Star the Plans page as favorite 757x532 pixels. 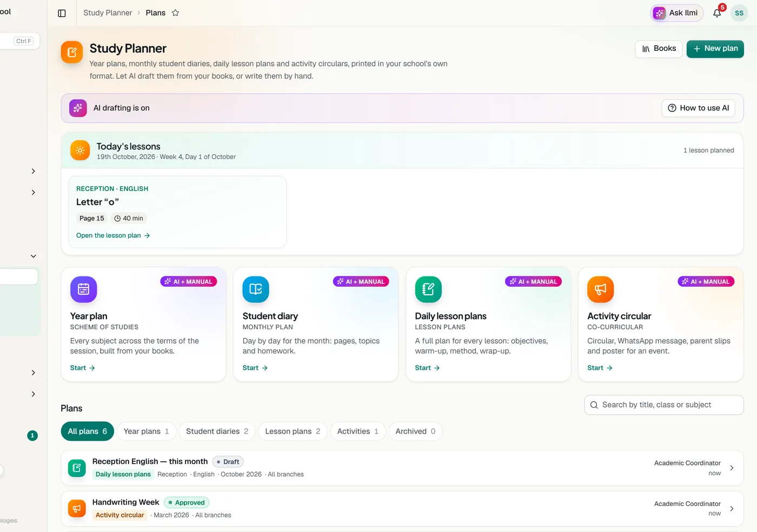175,13
